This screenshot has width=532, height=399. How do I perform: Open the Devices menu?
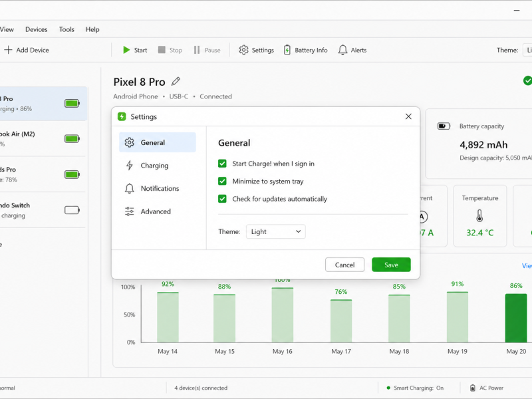[x=37, y=29]
